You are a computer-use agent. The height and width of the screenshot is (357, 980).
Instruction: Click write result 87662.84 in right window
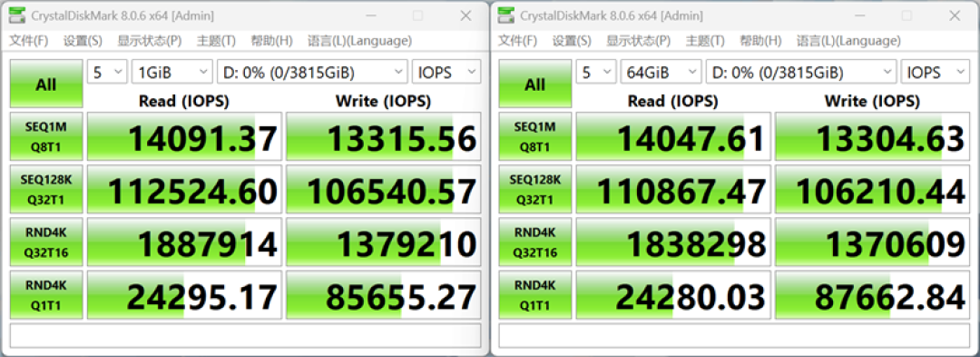point(873,295)
